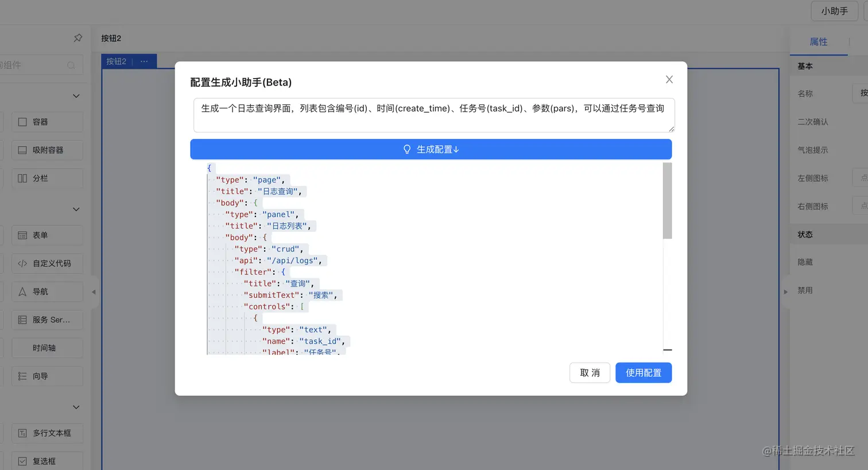Collapse the component group containing 表单

[76, 209]
